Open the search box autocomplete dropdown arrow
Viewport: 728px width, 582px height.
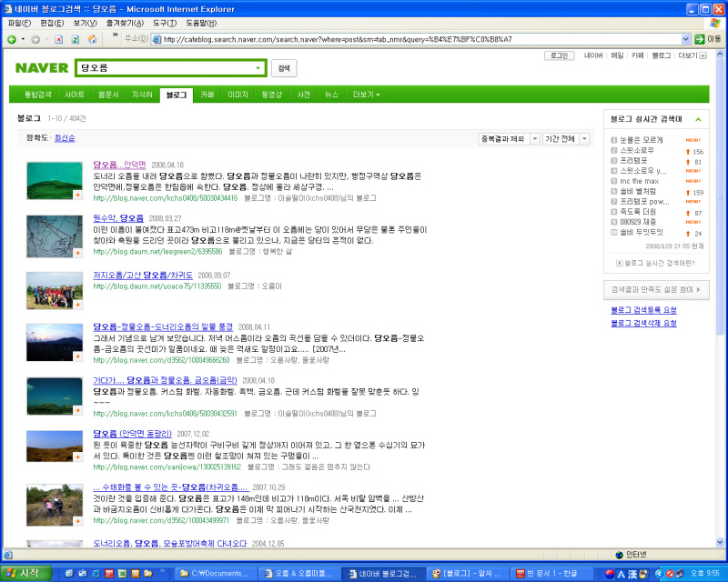[258, 68]
